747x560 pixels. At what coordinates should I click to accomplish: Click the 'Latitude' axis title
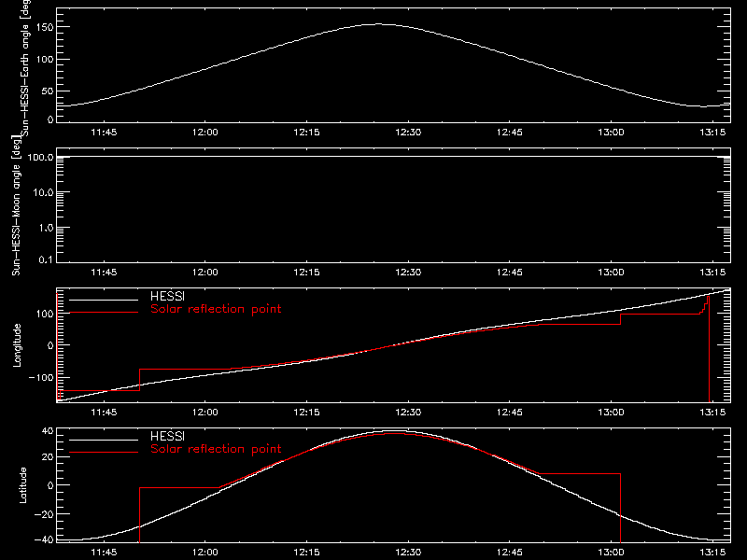[x=22, y=485]
